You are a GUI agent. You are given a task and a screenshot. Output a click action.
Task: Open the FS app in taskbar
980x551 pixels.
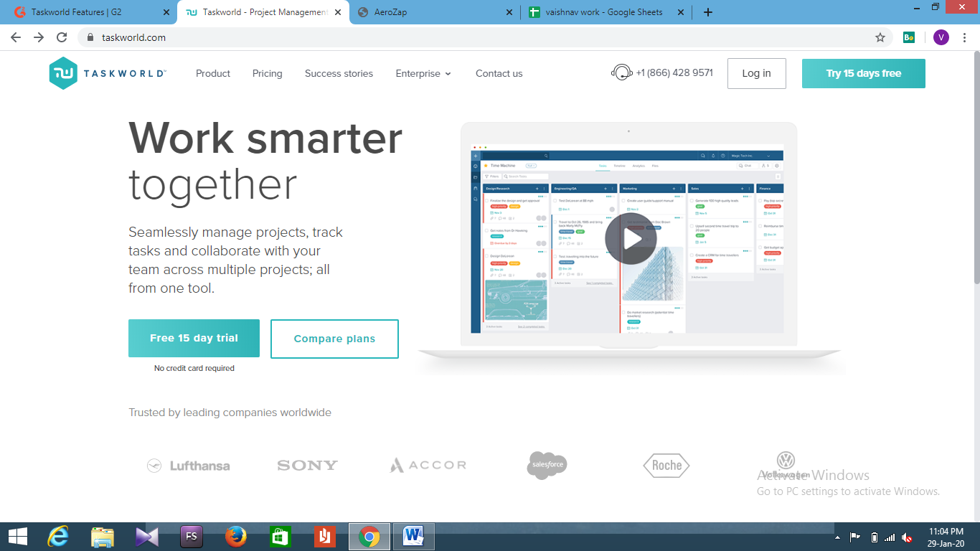(192, 537)
